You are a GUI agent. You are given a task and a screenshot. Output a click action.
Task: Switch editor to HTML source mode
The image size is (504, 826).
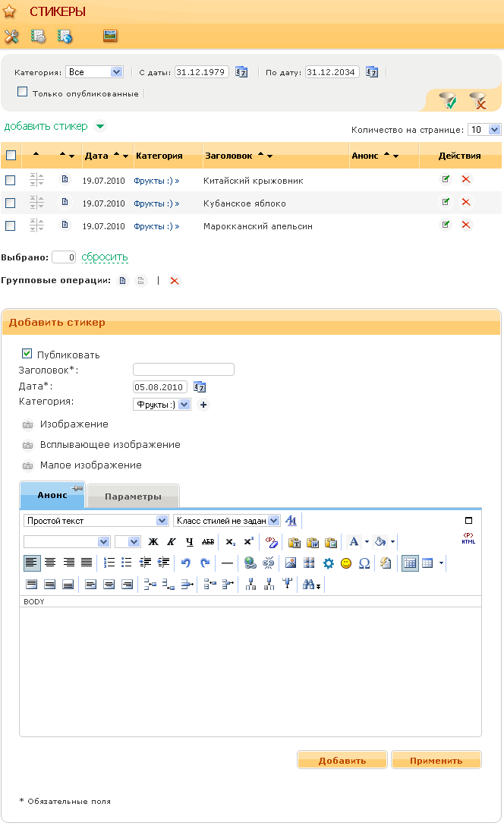(x=468, y=541)
